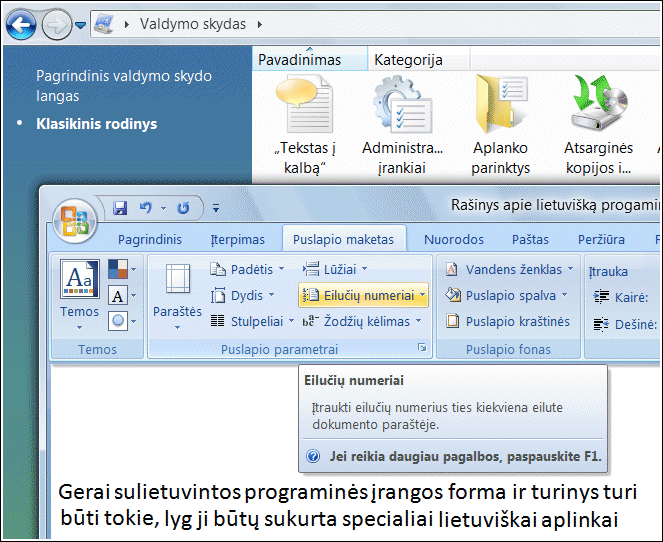Viewport: 663px width, 542px height.
Task: Open the recent pages dropdown next to Forward
Action: pyautogui.click(x=80, y=25)
